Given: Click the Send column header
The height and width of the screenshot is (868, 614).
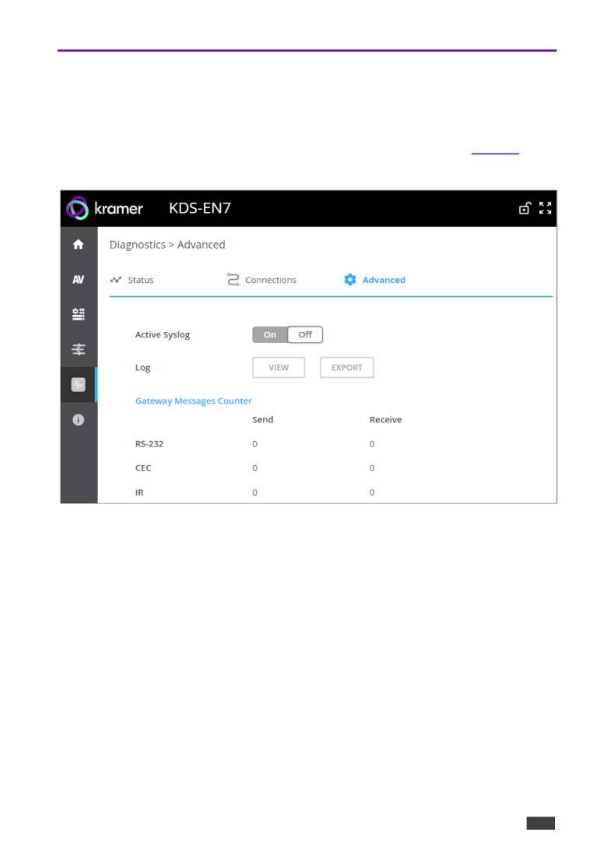Looking at the screenshot, I should tap(263, 419).
